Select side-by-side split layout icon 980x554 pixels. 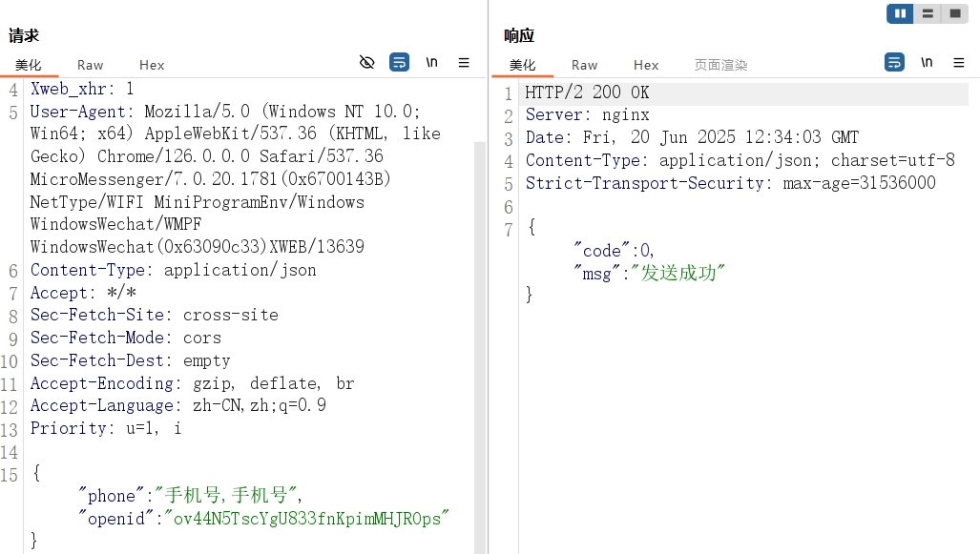pyautogui.click(x=900, y=13)
